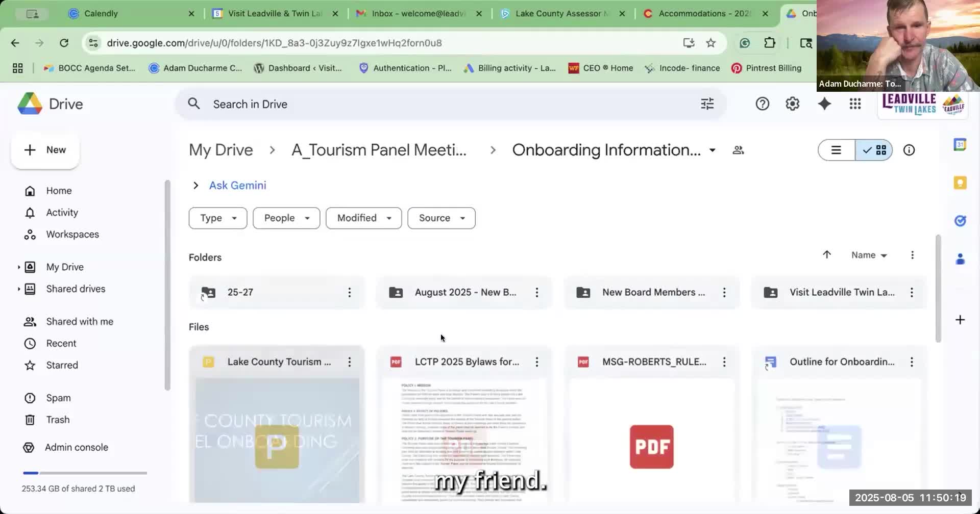Viewport: 980px width, 514px height.
Task: Open more actions for LCTP 2025 Bylaws file
Action: [x=536, y=362]
